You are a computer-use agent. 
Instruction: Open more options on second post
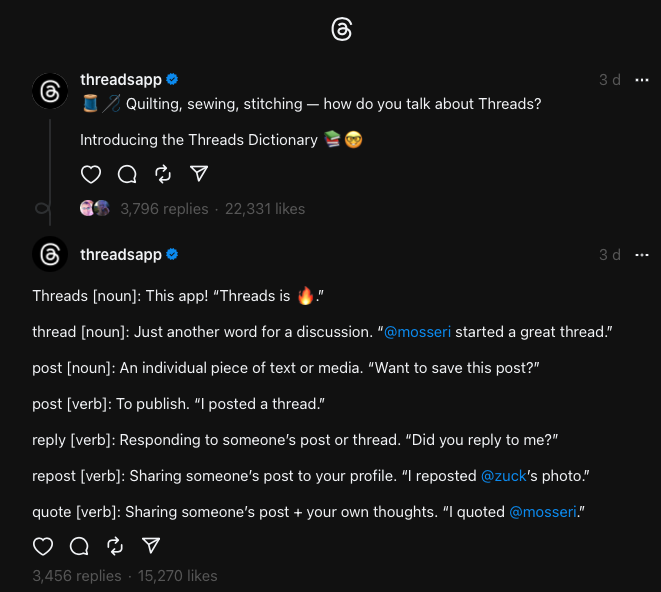tap(642, 255)
